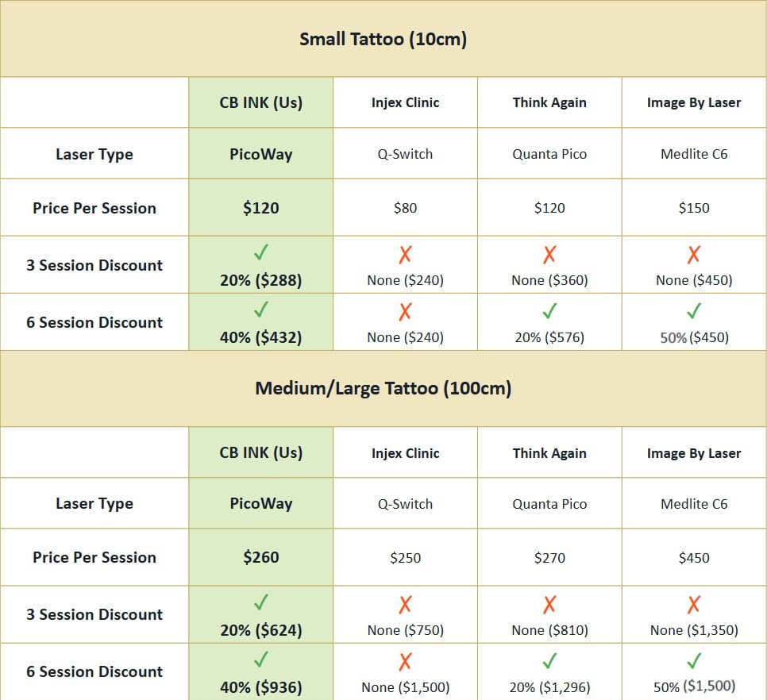Viewport: 767px width, 700px height.
Task: Click the "20% ($624)" value
Action: point(261,631)
